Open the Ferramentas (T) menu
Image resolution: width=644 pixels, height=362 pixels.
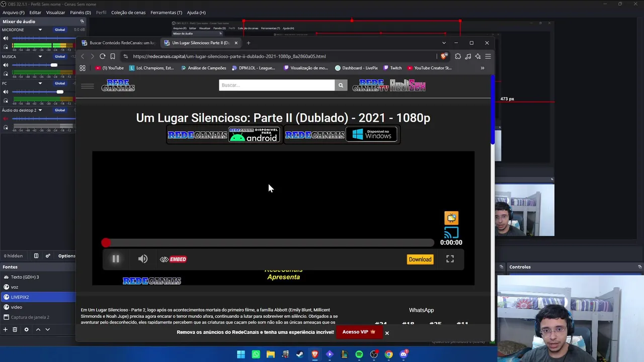click(166, 13)
